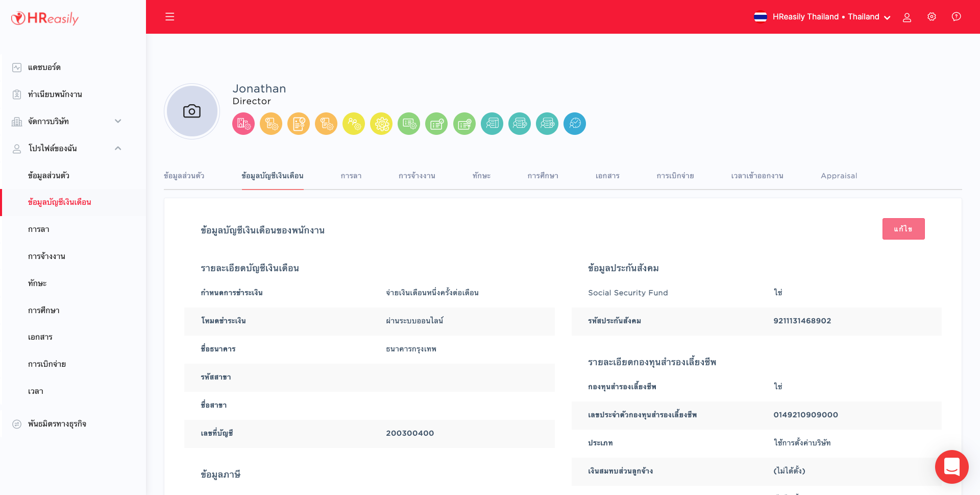Click the Director job title text

coord(252,101)
